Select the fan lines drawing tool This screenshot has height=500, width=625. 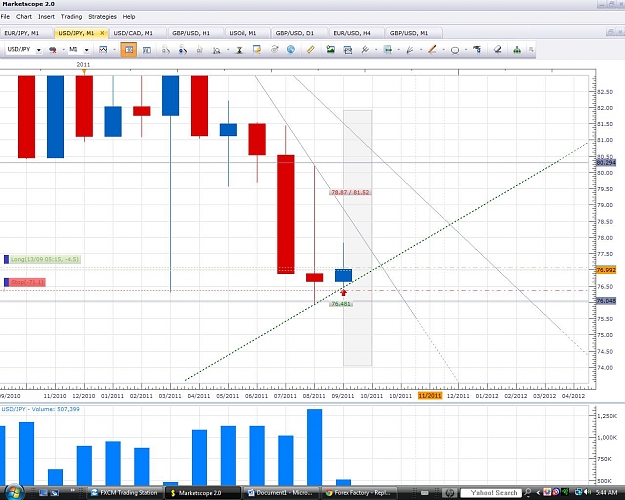tap(410, 49)
